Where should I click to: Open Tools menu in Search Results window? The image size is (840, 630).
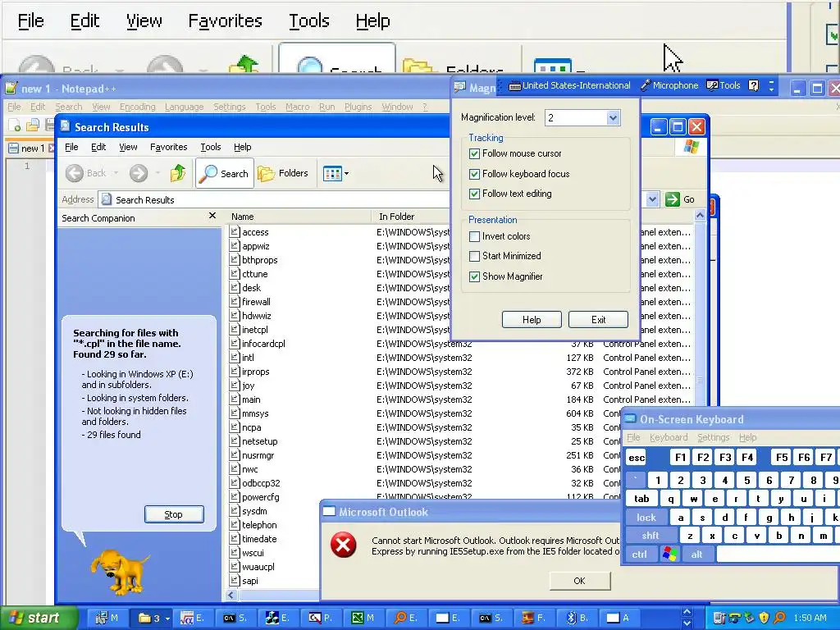coord(211,147)
